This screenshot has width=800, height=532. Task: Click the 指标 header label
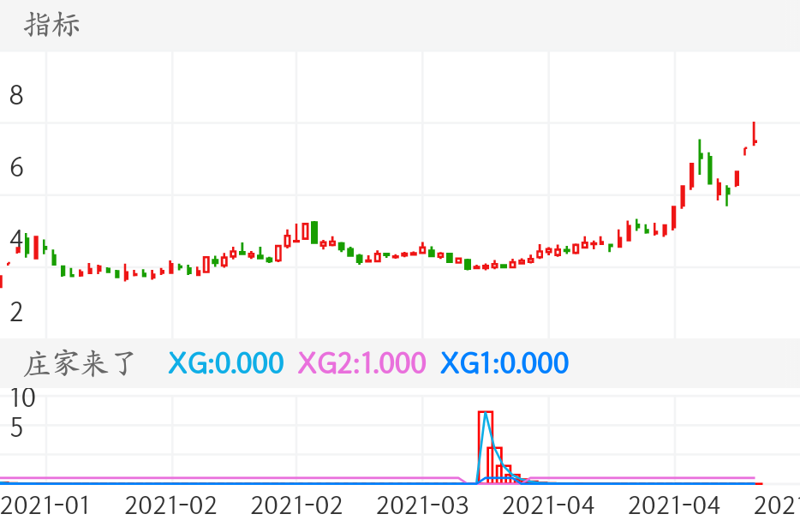52,25
